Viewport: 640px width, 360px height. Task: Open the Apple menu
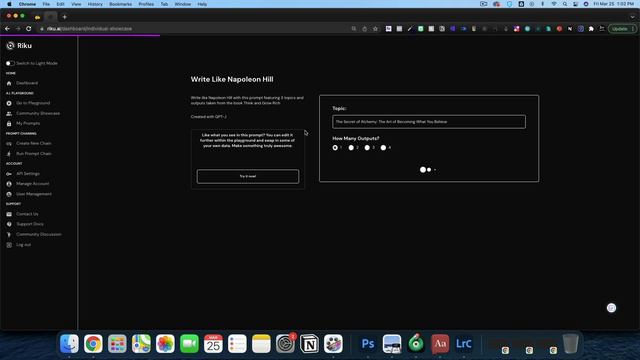[9, 4]
